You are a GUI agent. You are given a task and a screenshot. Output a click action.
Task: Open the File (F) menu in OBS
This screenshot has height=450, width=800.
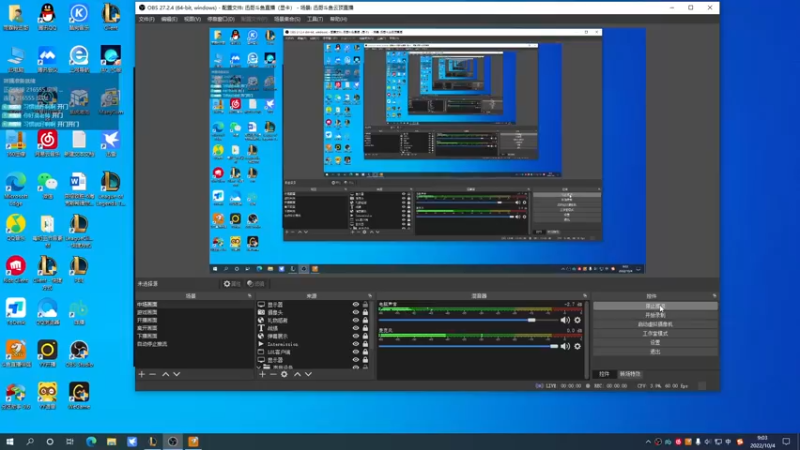point(146,19)
